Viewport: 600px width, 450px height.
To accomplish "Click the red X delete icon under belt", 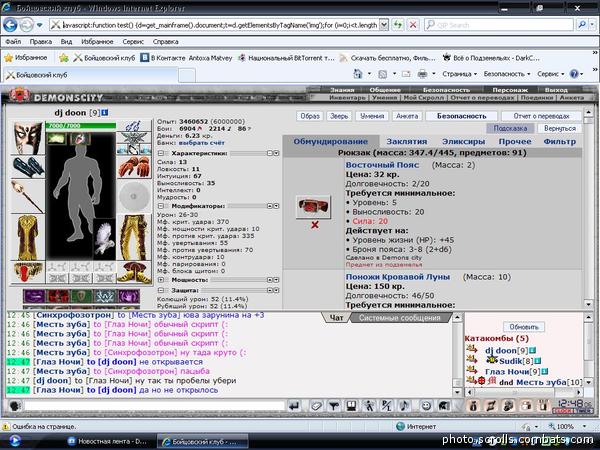I will coord(315,225).
